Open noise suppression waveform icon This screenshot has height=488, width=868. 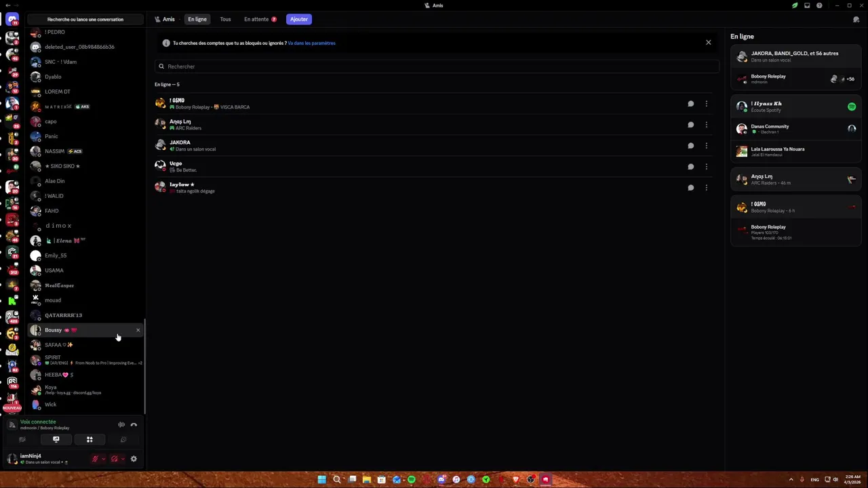tap(121, 425)
